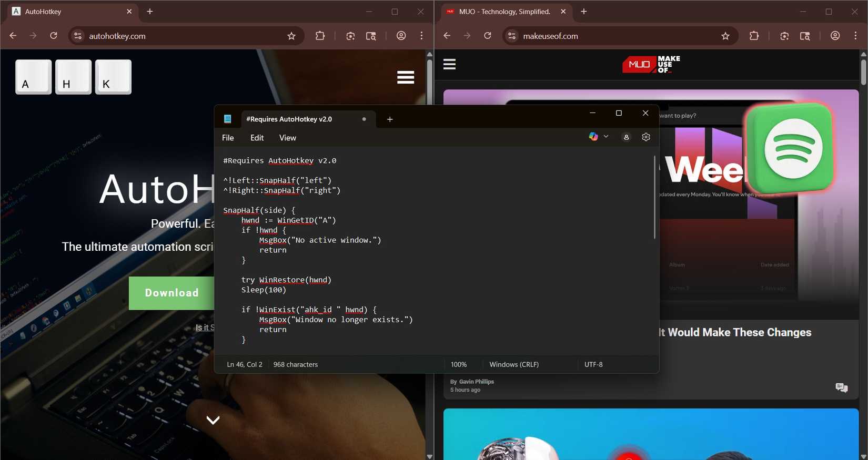Open Notepad settings gear
868x460 pixels.
pos(646,137)
